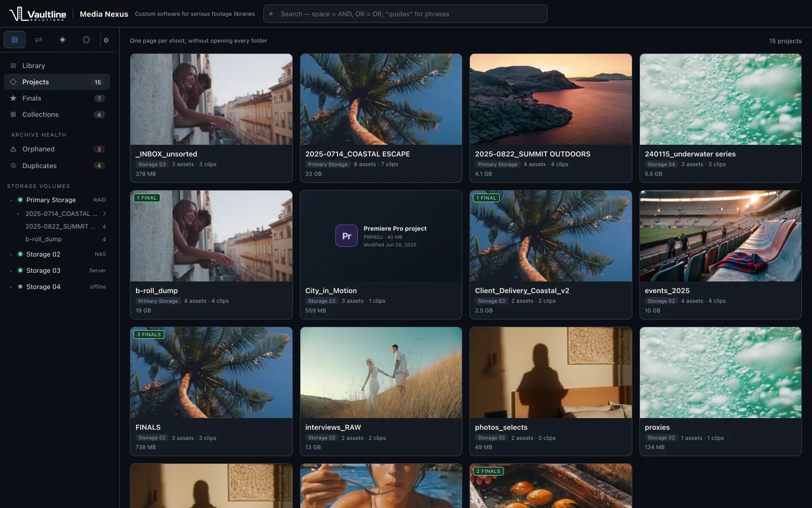Click the City_in_Motion project title

coord(331,291)
